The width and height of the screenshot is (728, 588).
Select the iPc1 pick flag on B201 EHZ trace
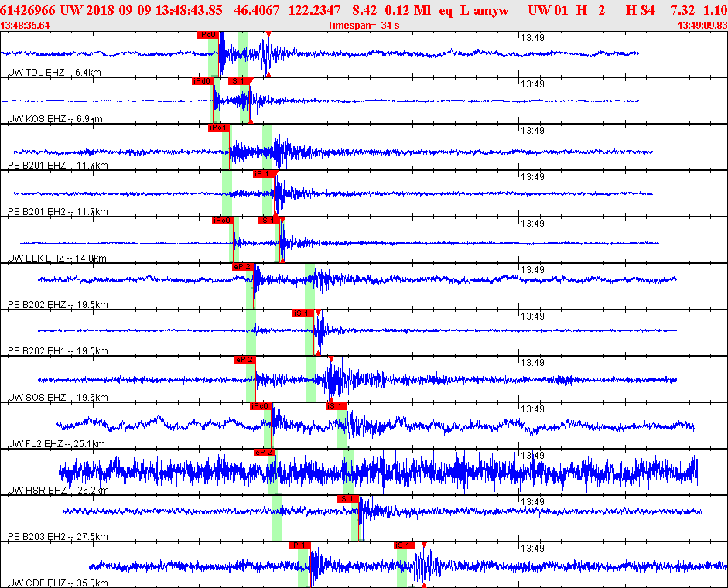point(218,128)
